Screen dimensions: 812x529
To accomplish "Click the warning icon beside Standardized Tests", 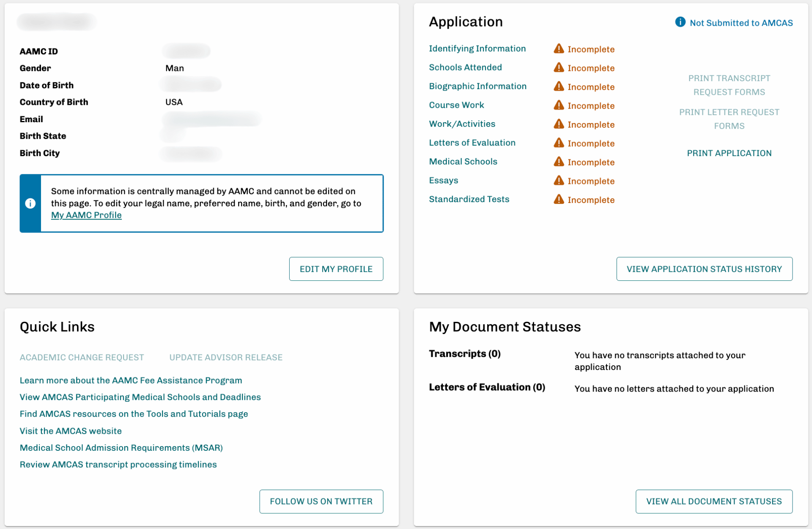I will (x=559, y=200).
